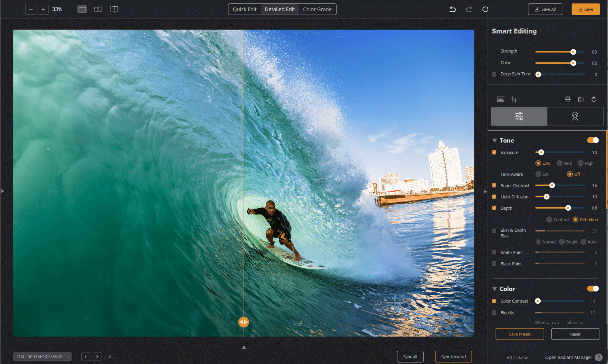The width and height of the screenshot is (608, 364).
Task: Click the Save Preset button
Action: click(519, 334)
